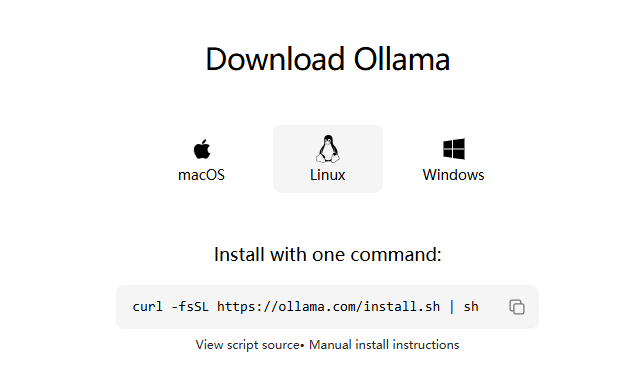Click the word 'Ollama' in the page title
The width and height of the screenshot is (628, 379).
point(402,59)
